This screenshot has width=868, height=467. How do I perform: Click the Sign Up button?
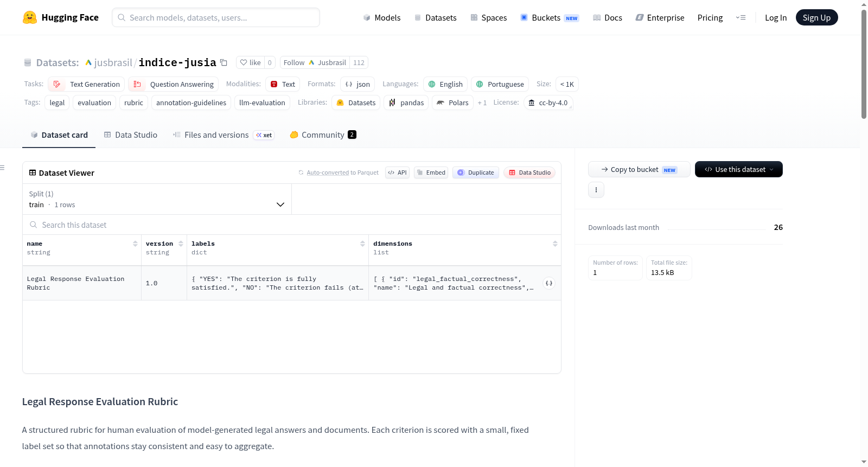[x=816, y=17]
